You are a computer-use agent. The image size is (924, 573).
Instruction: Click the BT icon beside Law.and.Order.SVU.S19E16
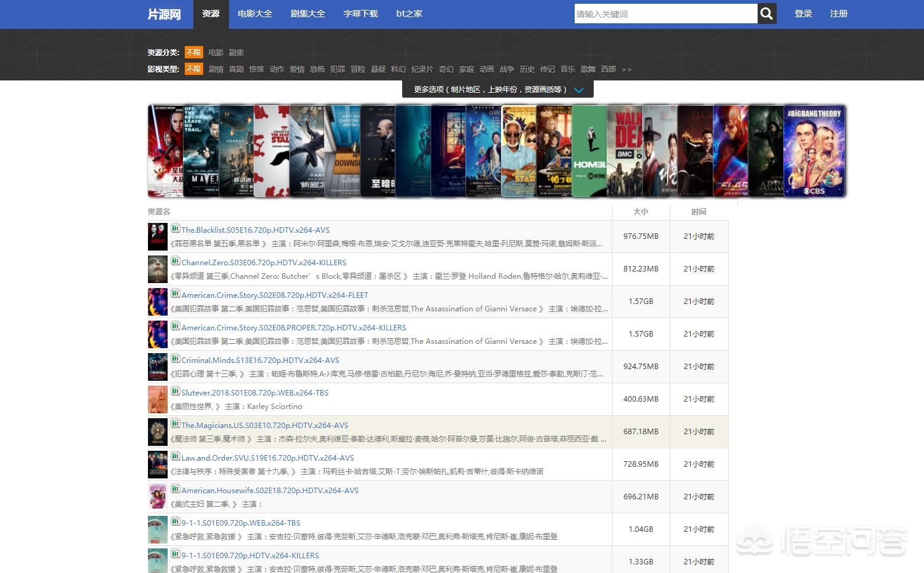pyautogui.click(x=175, y=456)
